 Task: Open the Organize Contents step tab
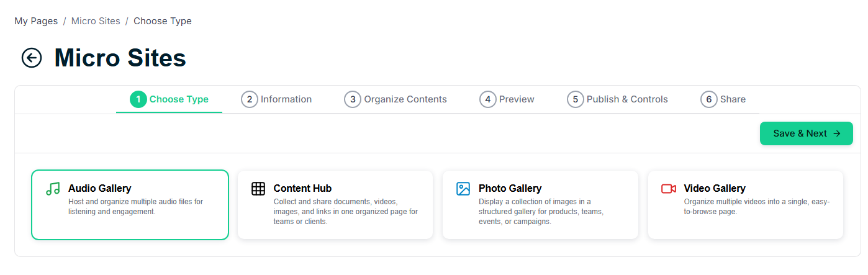[396, 99]
